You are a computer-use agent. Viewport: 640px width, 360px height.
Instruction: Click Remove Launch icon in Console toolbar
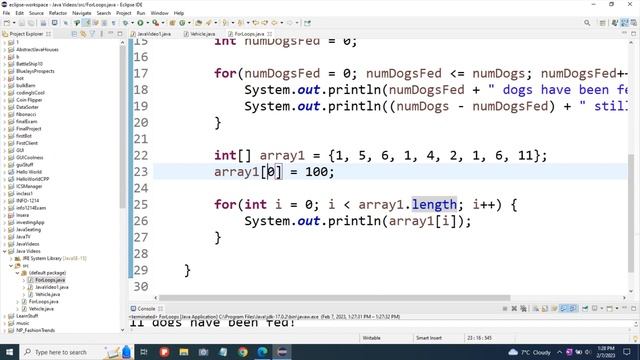tap(514, 309)
